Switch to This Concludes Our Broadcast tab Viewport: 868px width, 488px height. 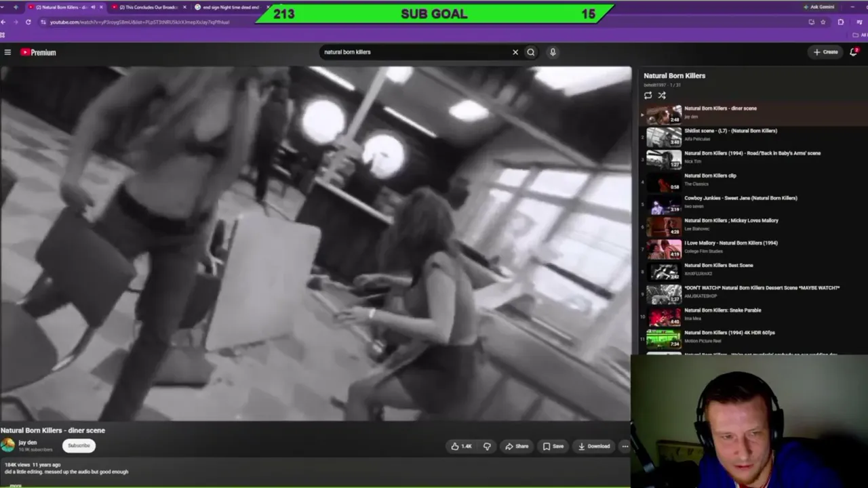(x=148, y=7)
